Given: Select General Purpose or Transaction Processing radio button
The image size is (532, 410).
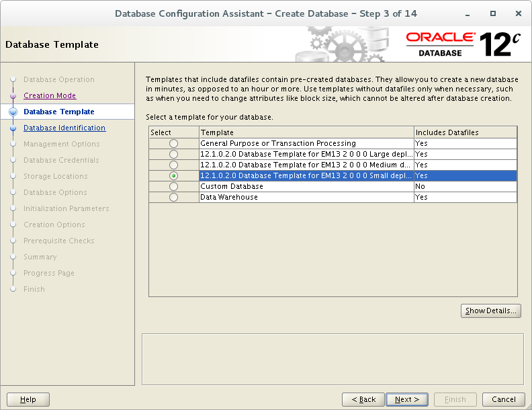Looking at the screenshot, I should tap(173, 143).
